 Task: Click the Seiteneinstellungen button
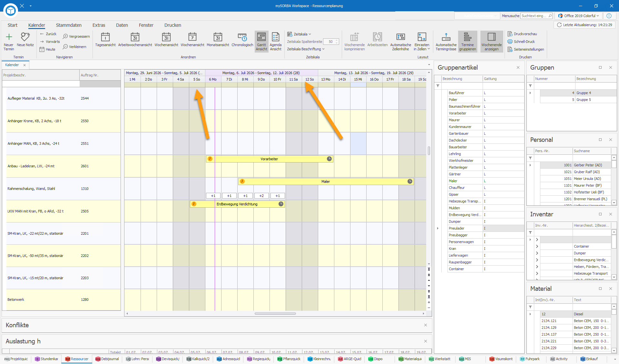coord(526,49)
